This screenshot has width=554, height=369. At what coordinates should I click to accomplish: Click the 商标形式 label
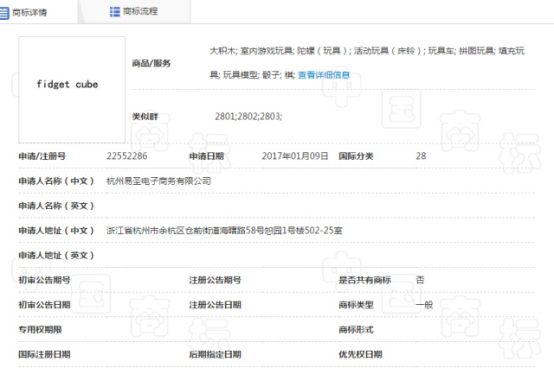[x=356, y=329]
